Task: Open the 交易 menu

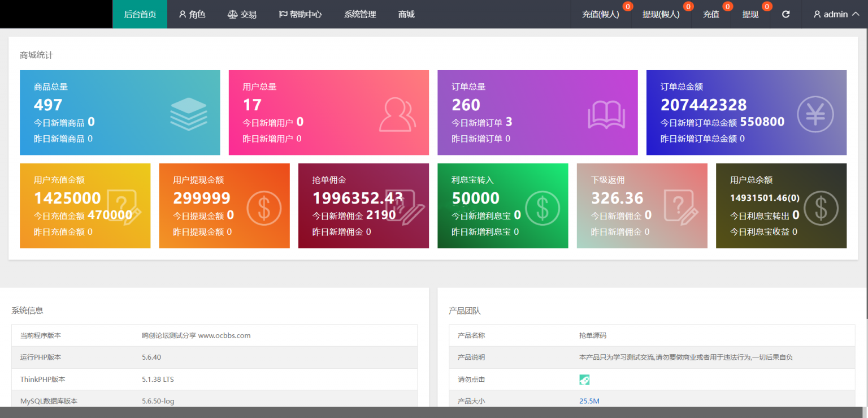Action: point(242,14)
